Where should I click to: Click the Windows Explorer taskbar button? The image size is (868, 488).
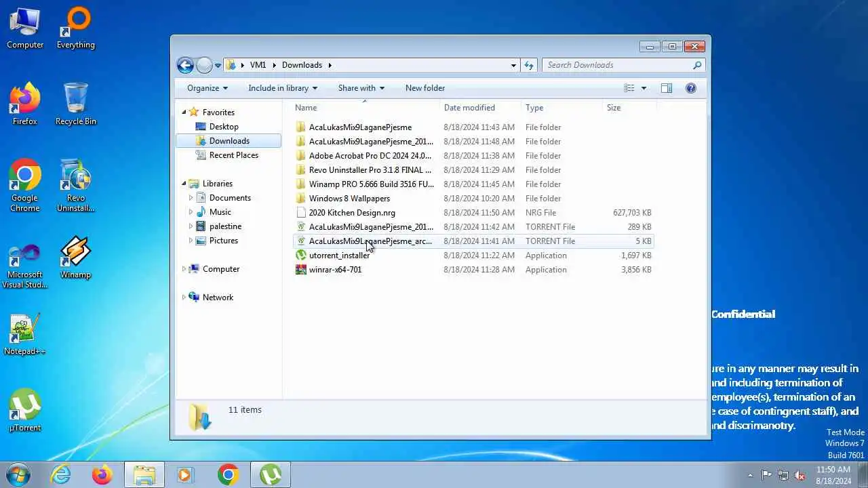point(144,475)
